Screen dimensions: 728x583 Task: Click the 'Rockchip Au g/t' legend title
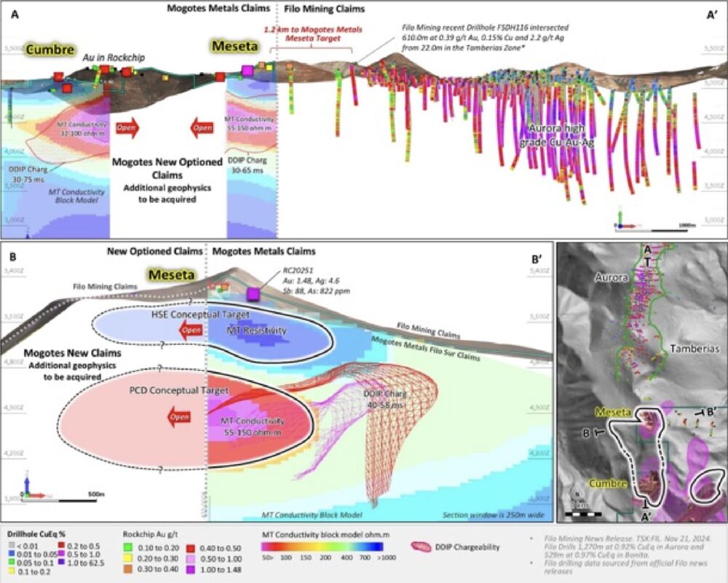point(151,534)
